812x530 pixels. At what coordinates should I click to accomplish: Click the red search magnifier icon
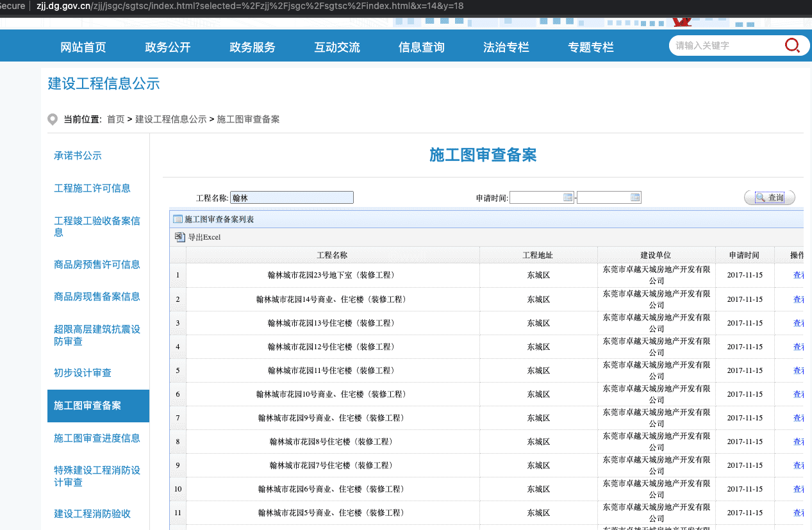(793, 46)
